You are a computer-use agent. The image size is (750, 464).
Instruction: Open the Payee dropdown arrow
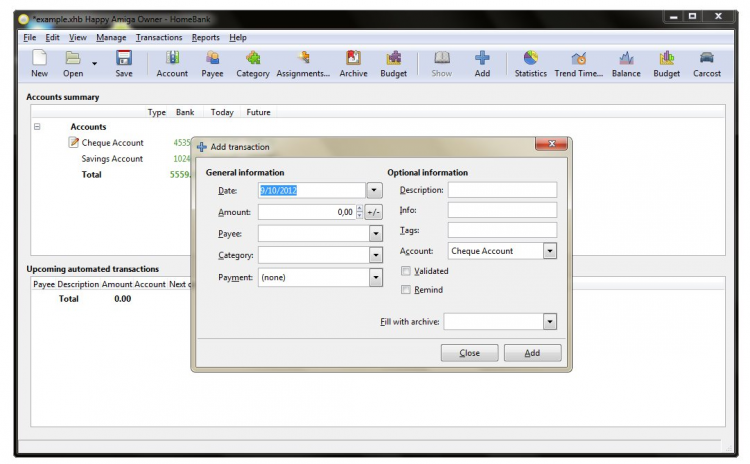point(376,233)
